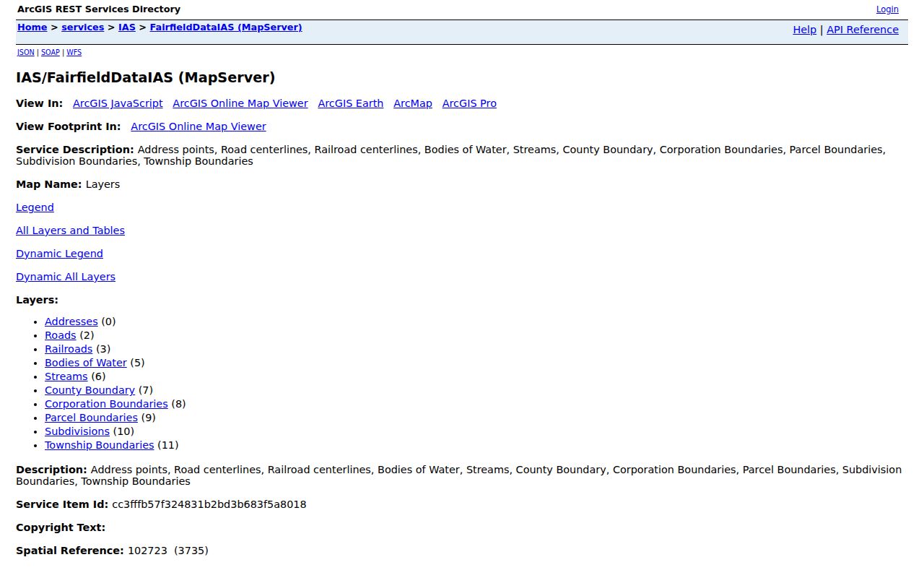Open the Roads layer
Screen dimensions: 924x578
click(x=60, y=335)
